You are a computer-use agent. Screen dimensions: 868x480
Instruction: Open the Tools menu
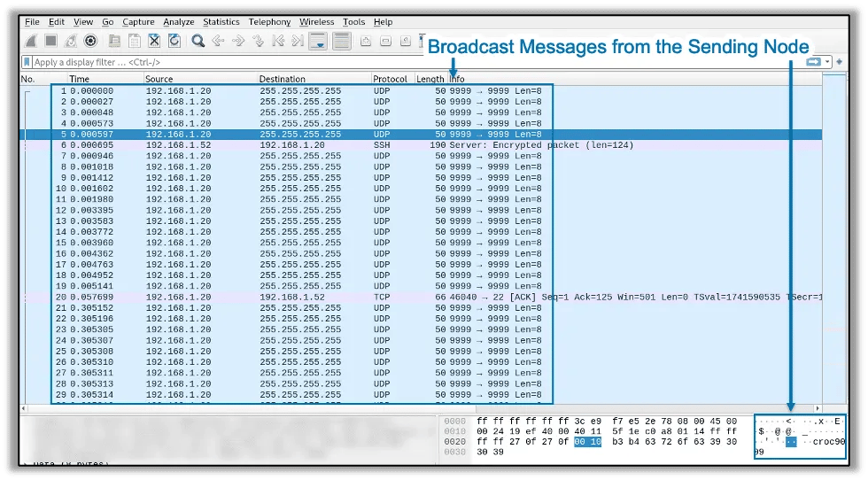(353, 21)
